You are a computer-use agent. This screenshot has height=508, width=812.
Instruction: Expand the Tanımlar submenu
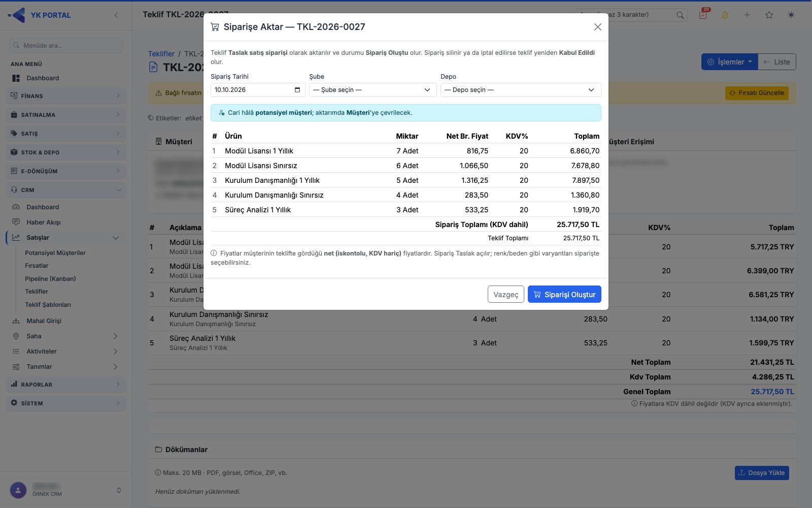coord(66,367)
